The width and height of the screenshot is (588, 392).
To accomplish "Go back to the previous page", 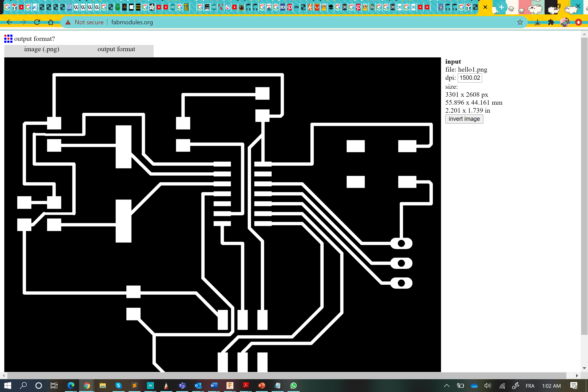I will point(9,22).
